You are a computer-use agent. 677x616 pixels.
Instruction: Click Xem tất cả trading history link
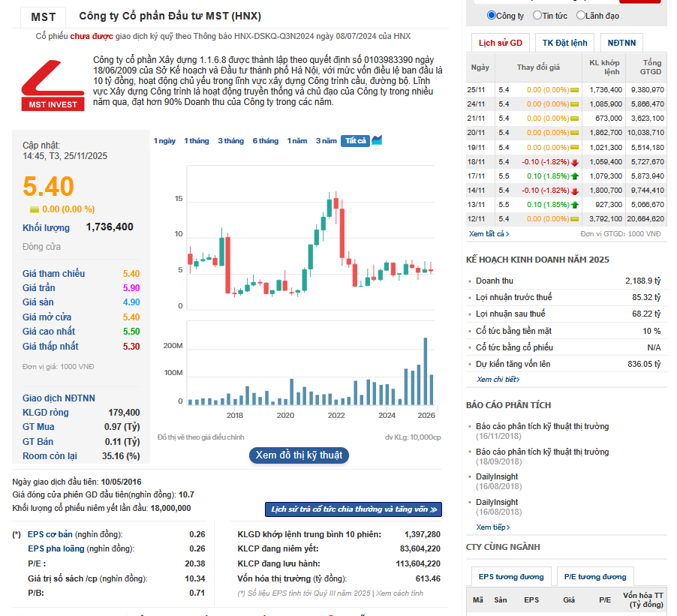pyautogui.click(x=489, y=233)
